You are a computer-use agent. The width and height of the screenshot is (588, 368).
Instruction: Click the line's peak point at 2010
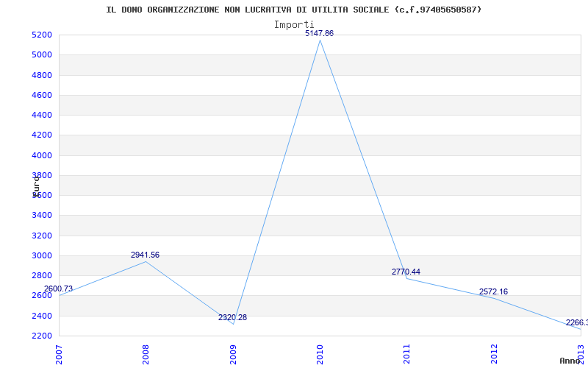pyautogui.click(x=320, y=40)
